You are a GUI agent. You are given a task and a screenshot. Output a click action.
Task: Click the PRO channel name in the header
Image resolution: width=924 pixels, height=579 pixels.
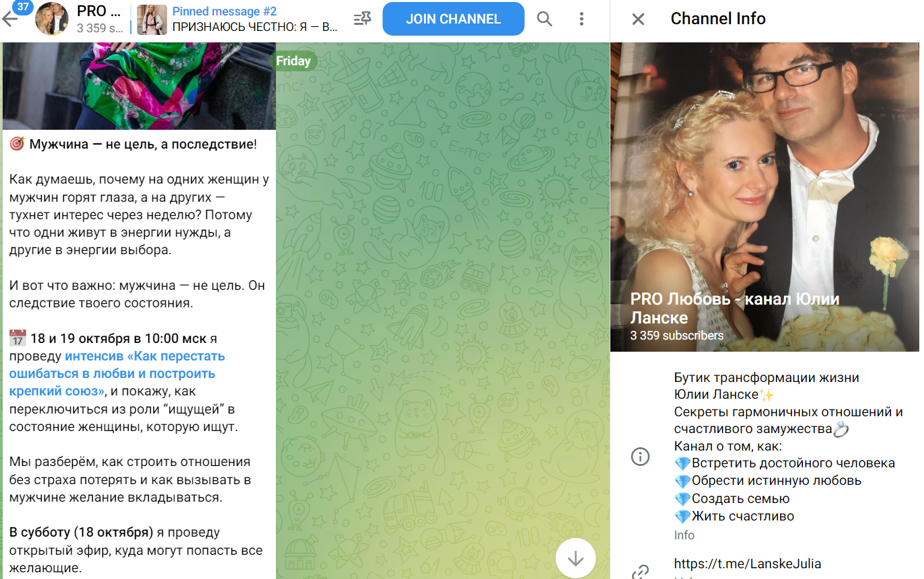[100, 11]
